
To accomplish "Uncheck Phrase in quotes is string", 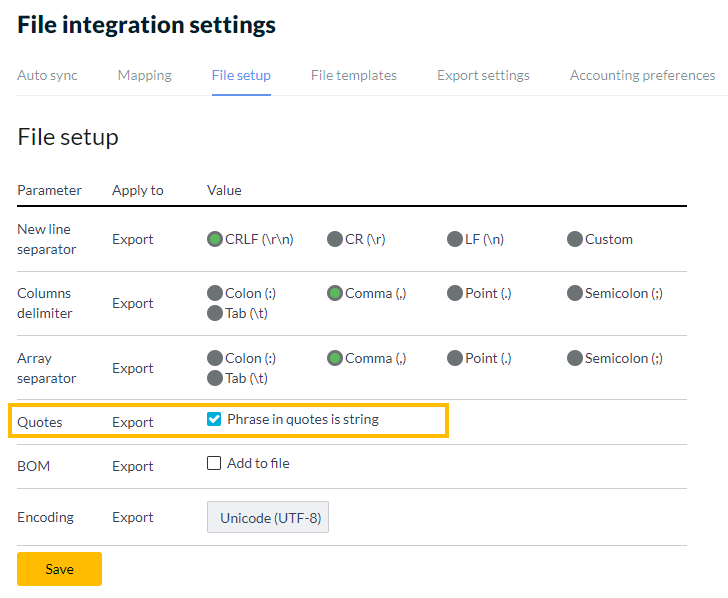I will pos(214,420).
